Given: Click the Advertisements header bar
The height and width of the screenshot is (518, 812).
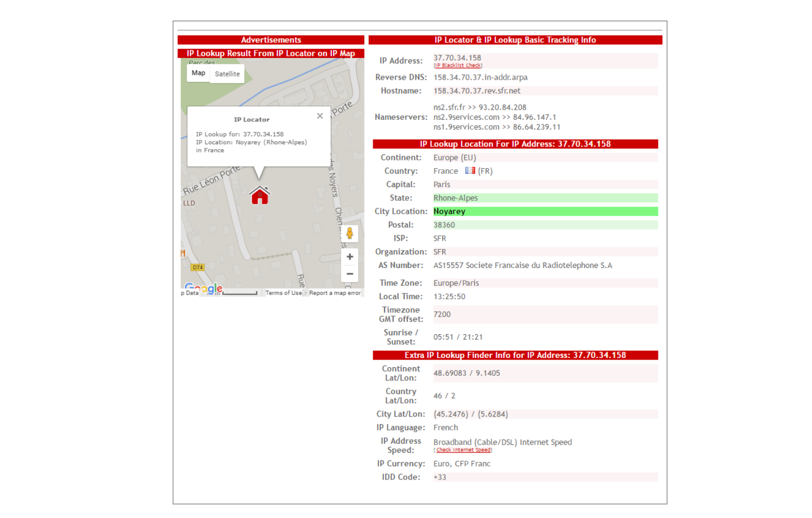Looking at the screenshot, I should [271, 40].
